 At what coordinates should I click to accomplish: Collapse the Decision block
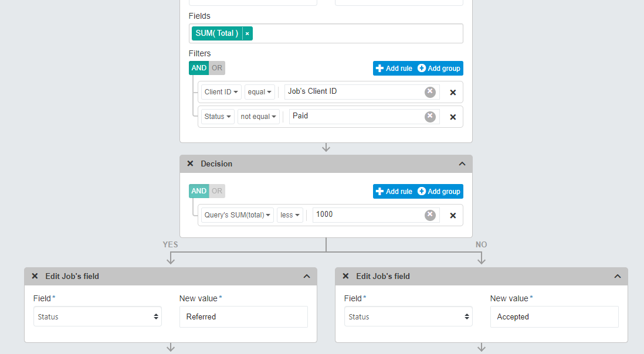tap(462, 164)
